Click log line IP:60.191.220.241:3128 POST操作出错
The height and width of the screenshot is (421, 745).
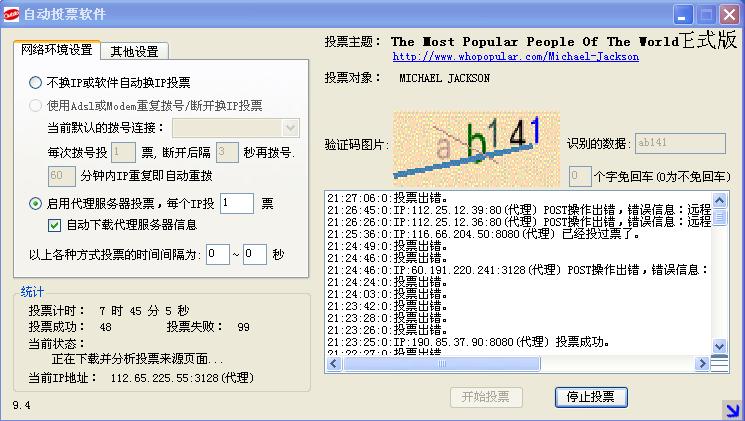tap(518, 270)
